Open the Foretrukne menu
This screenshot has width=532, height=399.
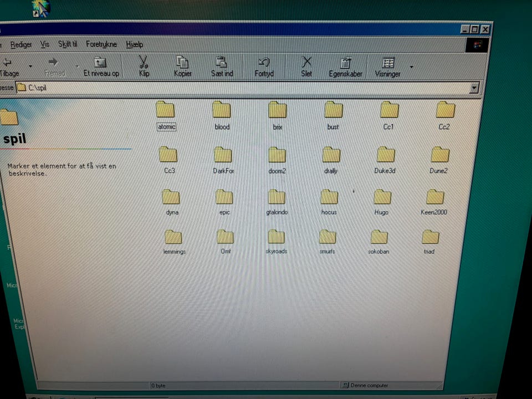[x=101, y=44]
